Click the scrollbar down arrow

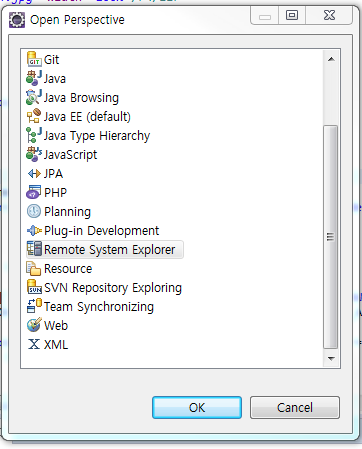point(331,358)
